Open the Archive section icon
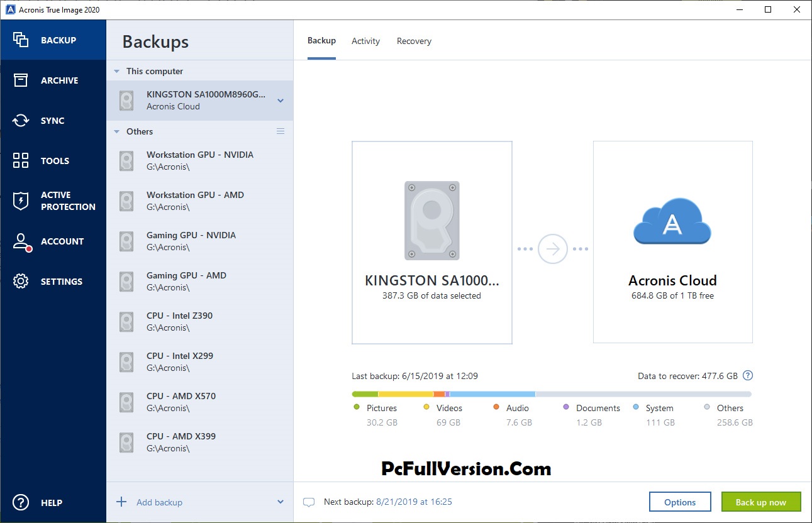The image size is (812, 523). [x=21, y=80]
